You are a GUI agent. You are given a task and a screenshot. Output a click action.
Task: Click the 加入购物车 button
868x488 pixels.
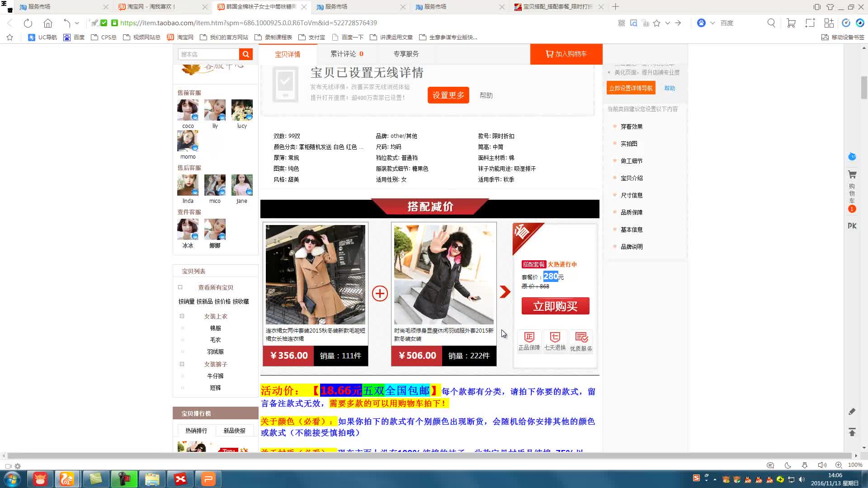[566, 54]
